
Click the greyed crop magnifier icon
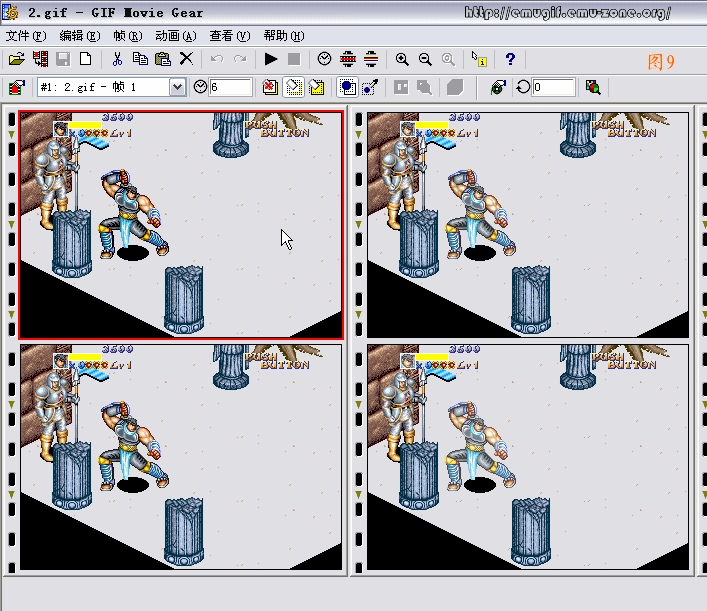pyautogui.click(x=424, y=87)
